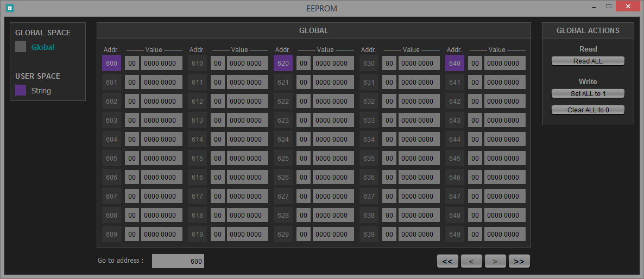The image size is (644, 279).
Task: Click address label 607
Action: [111, 196]
